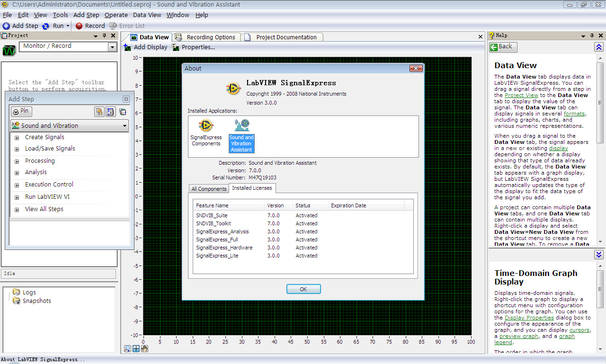Click the project cube icon in Add Step
This screenshot has width=606, height=364.
point(123,112)
